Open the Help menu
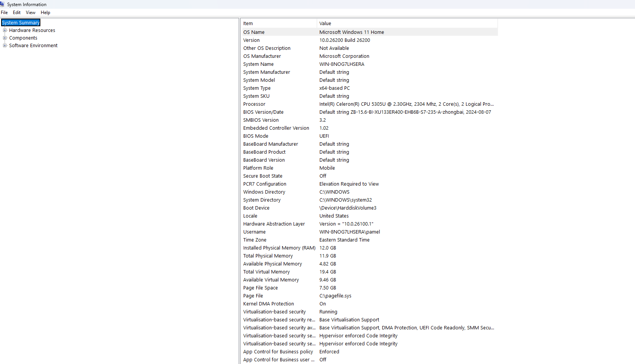 pos(45,13)
